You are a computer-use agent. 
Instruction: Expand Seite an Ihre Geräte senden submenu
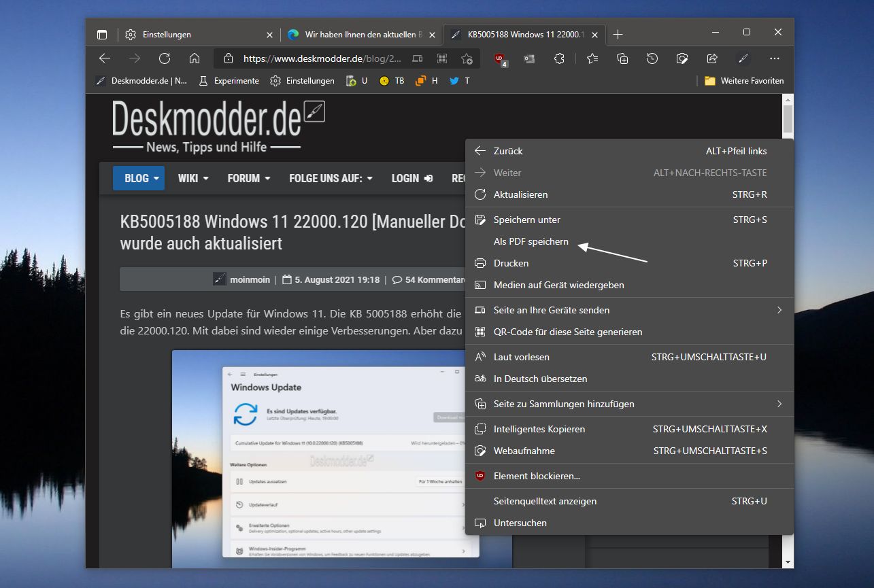pyautogui.click(x=630, y=310)
